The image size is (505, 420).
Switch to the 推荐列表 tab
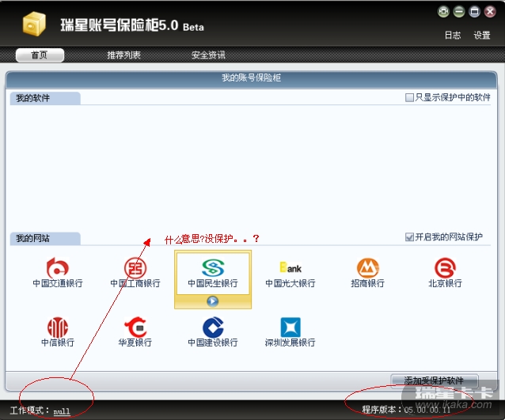[x=123, y=55]
